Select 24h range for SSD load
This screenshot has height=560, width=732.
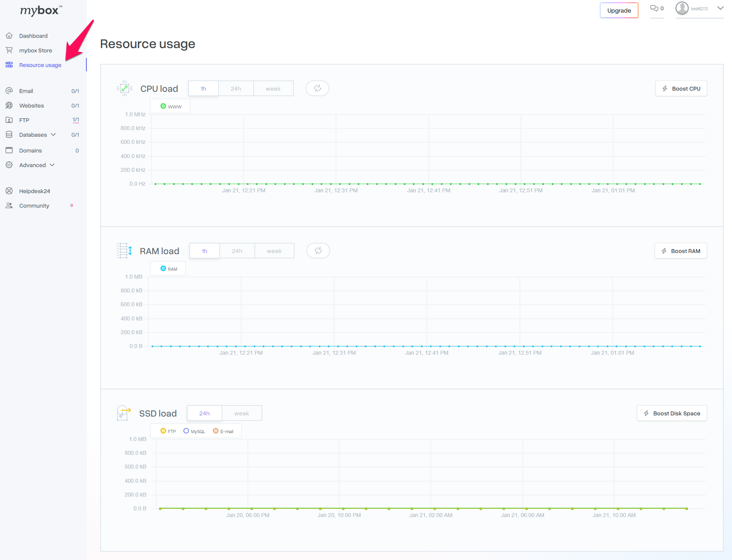coord(204,413)
